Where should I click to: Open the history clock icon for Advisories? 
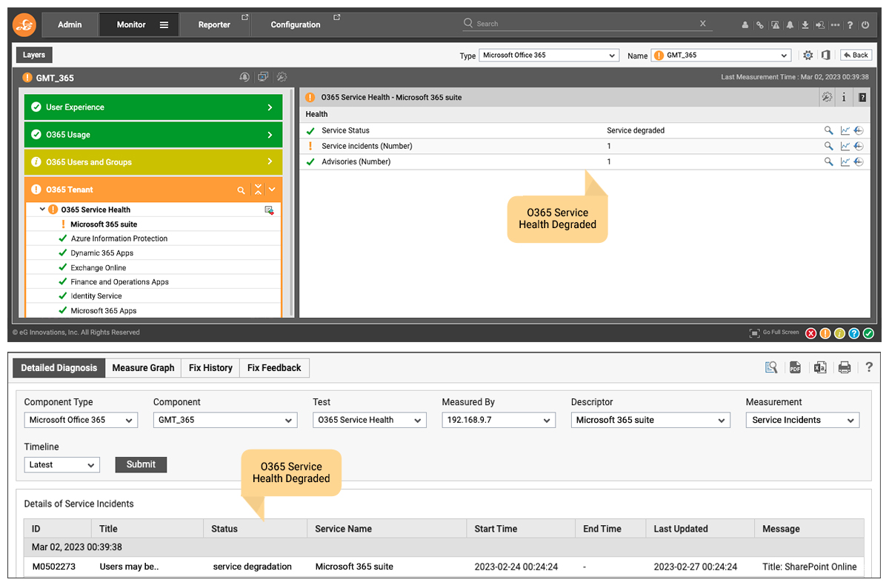[x=859, y=161]
